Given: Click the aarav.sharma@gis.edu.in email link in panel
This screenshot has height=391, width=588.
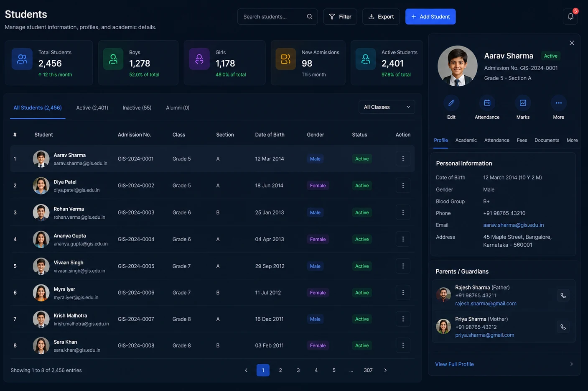Looking at the screenshot, I should pos(514,225).
